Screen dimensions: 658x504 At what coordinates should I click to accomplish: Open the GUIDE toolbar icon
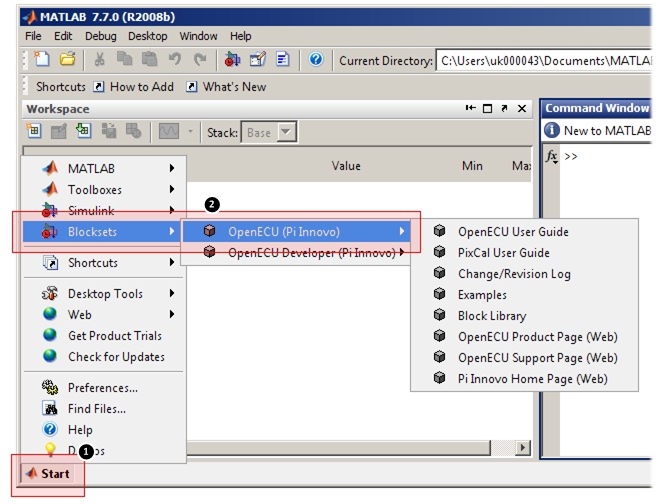pyautogui.click(x=258, y=60)
